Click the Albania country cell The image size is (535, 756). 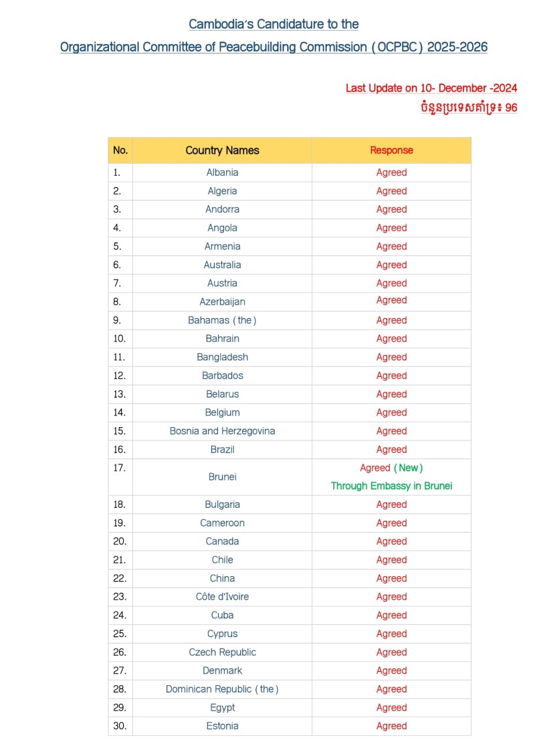pyautogui.click(x=223, y=172)
